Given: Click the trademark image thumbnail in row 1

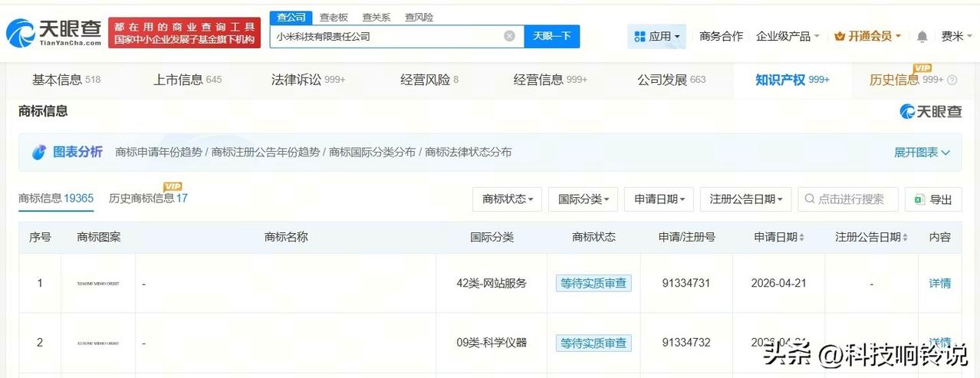Looking at the screenshot, I should coord(98,284).
